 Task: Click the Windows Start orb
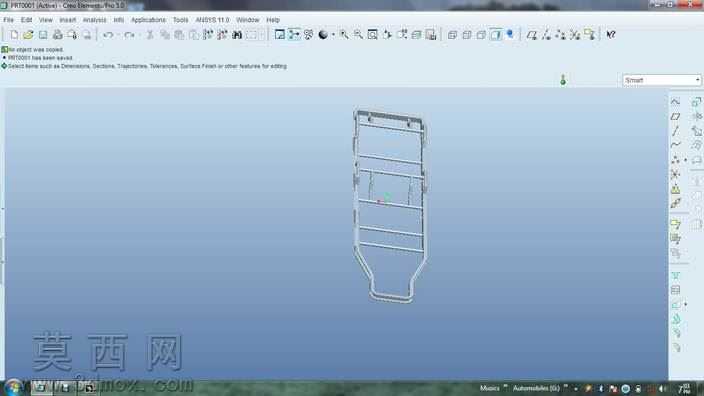(13, 387)
